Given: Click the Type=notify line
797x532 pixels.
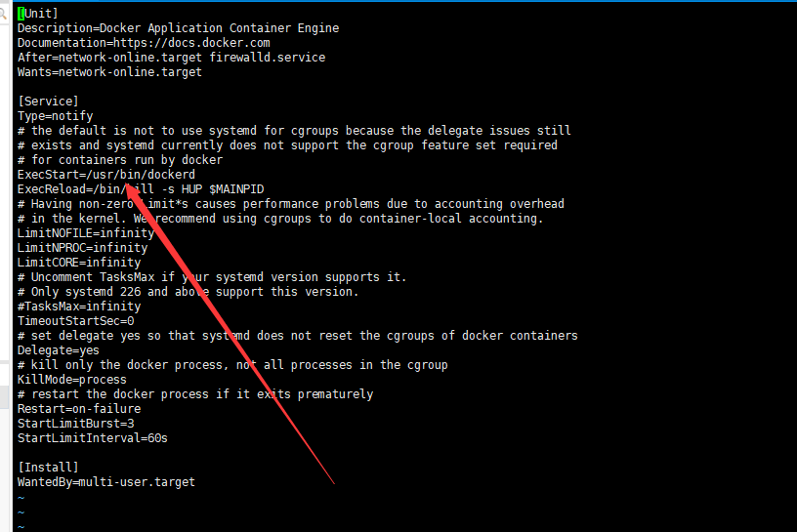Looking at the screenshot, I should point(55,116).
